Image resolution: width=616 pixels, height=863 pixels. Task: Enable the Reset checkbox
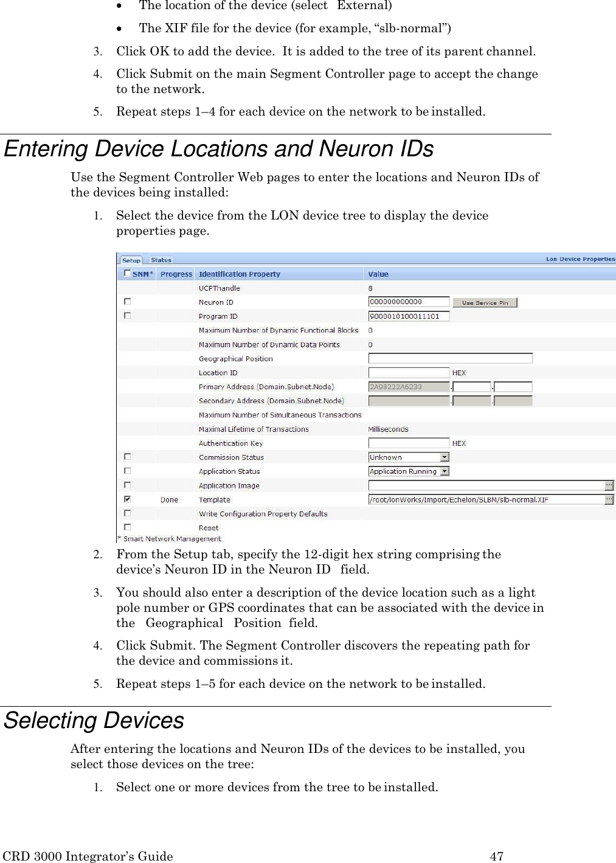click(x=126, y=527)
